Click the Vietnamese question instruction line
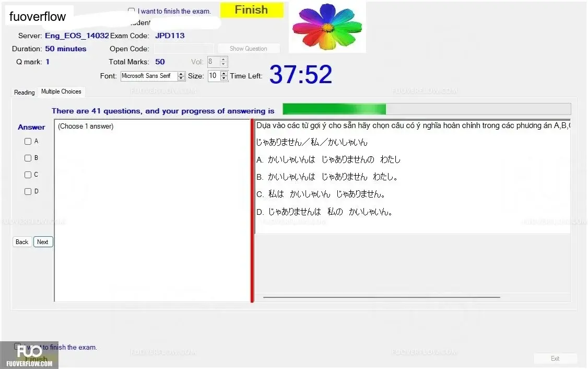588x369 pixels. pos(413,125)
